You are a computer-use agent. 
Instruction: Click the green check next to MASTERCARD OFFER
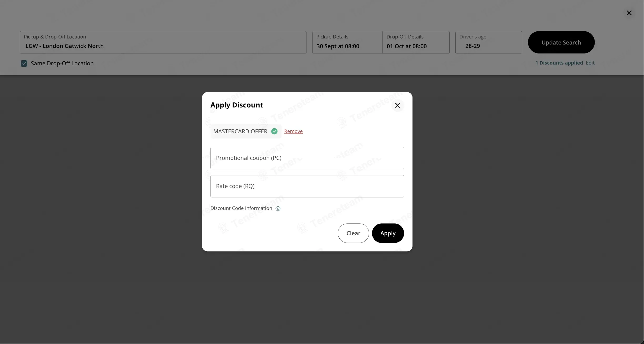pyautogui.click(x=274, y=131)
